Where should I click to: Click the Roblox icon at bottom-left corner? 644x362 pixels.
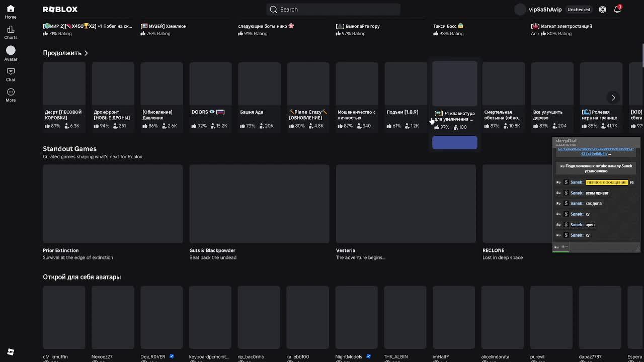11,352
